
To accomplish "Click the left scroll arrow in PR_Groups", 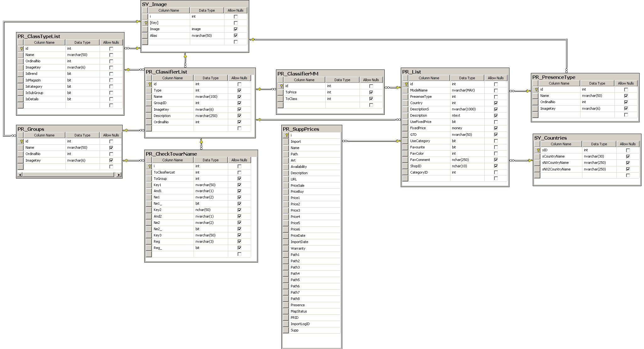I will point(20,174).
